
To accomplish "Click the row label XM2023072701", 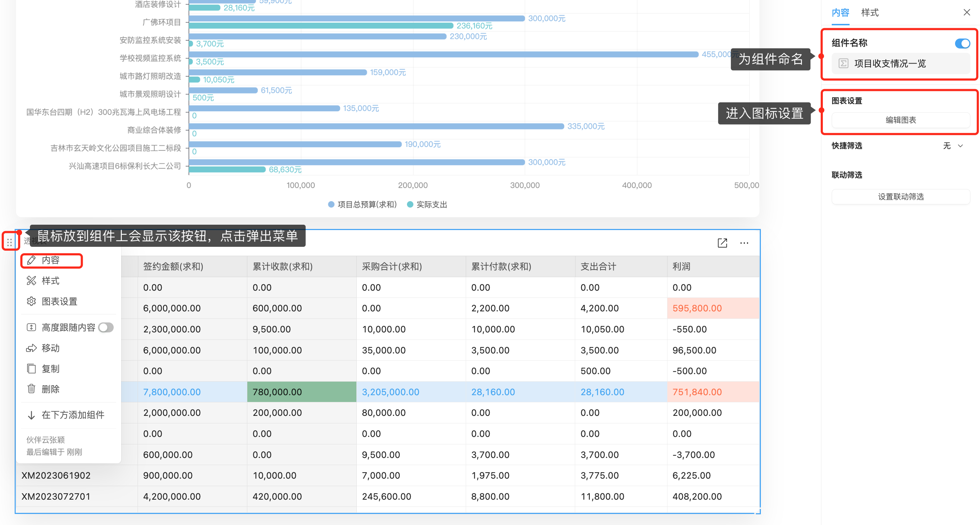I will [56, 496].
